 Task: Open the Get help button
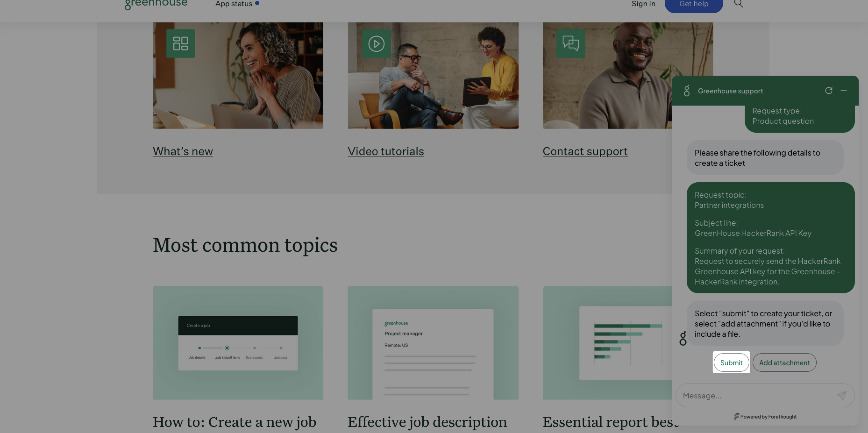[x=694, y=4]
